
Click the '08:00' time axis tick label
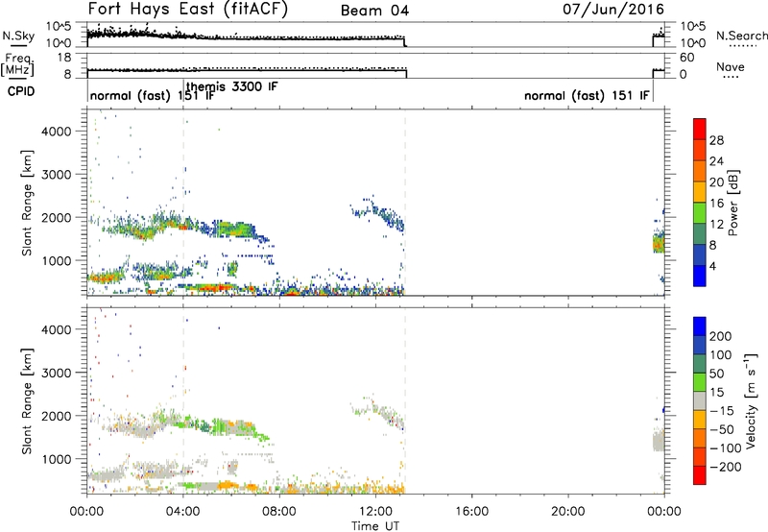click(278, 512)
